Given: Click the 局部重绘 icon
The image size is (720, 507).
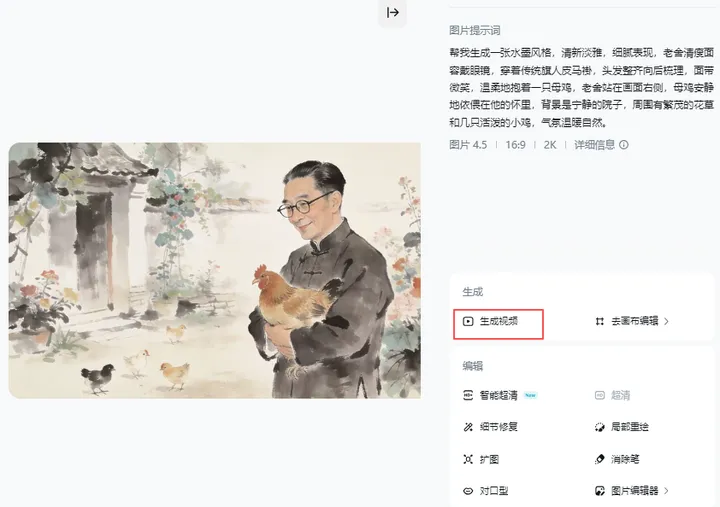Looking at the screenshot, I should (x=600, y=427).
